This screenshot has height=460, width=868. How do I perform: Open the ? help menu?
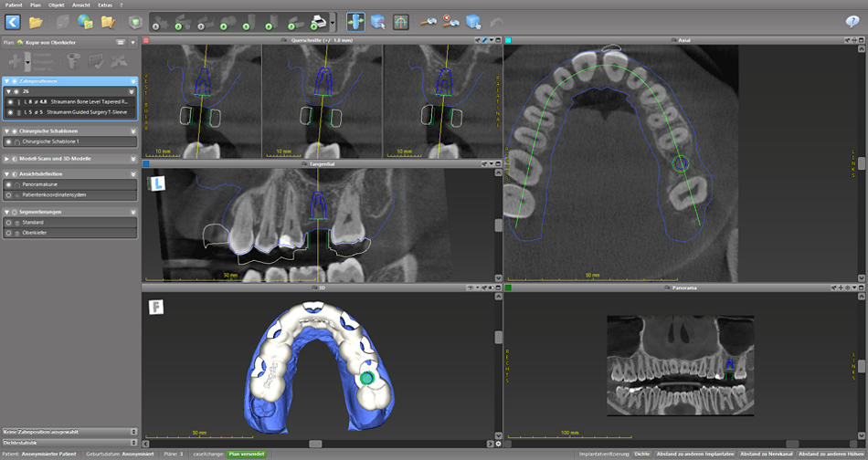coord(122,5)
